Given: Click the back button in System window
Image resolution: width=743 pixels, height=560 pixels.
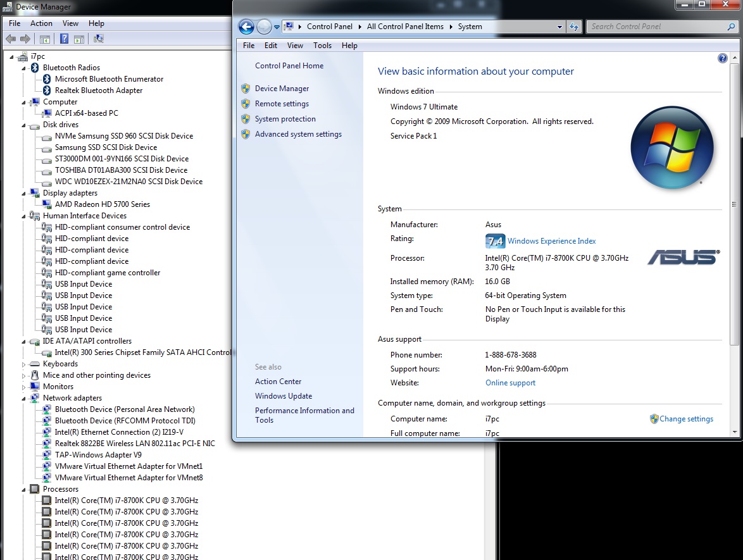Looking at the screenshot, I should [x=246, y=27].
